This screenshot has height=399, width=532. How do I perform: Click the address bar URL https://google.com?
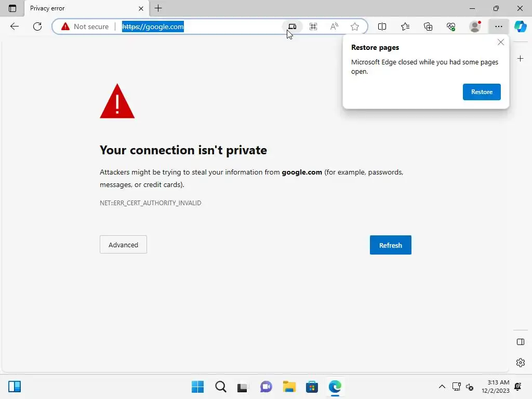(x=153, y=26)
